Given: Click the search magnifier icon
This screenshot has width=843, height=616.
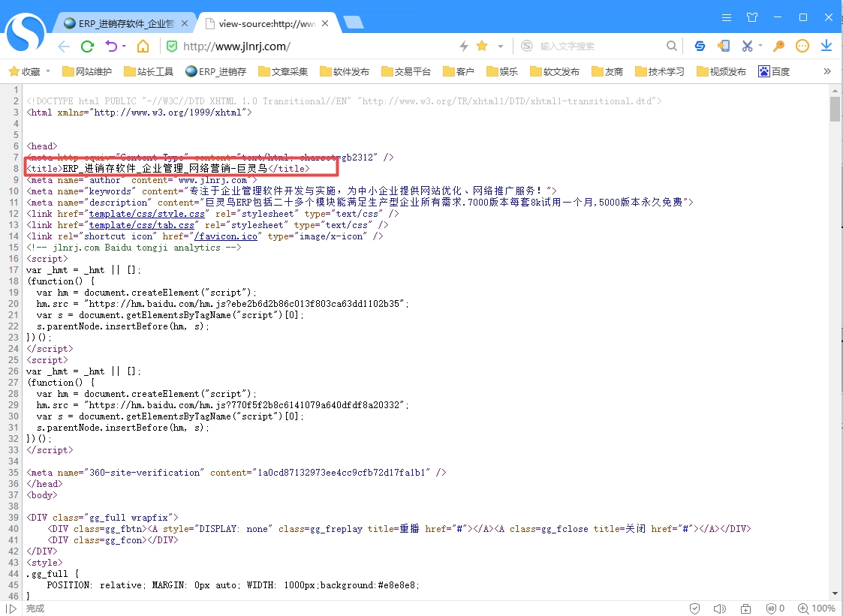Looking at the screenshot, I should tap(672, 47).
